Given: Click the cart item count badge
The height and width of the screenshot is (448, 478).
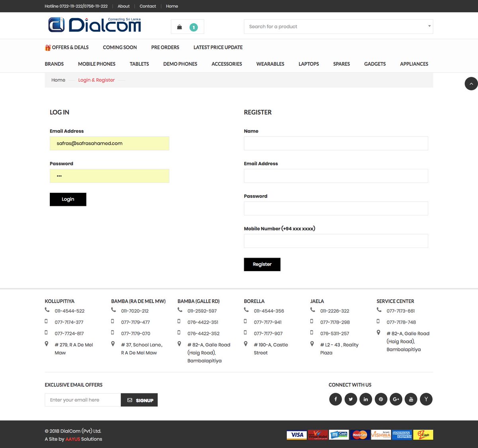Looking at the screenshot, I should [194, 27].
